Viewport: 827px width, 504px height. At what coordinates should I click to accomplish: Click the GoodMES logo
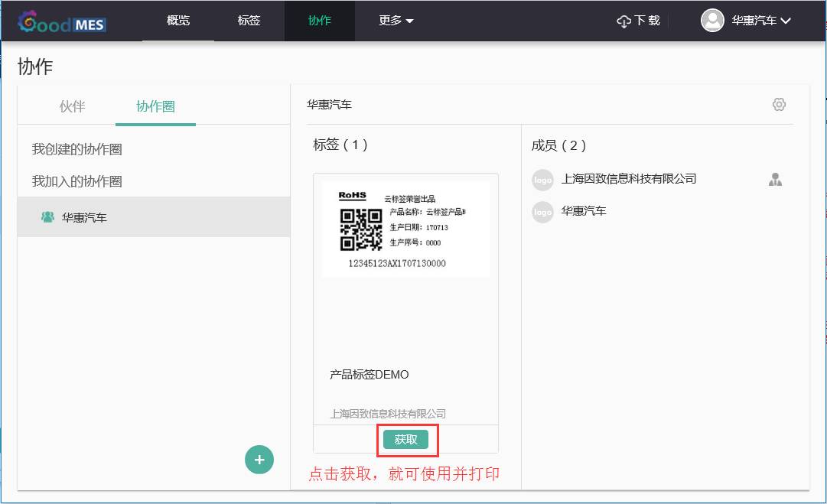[62, 22]
